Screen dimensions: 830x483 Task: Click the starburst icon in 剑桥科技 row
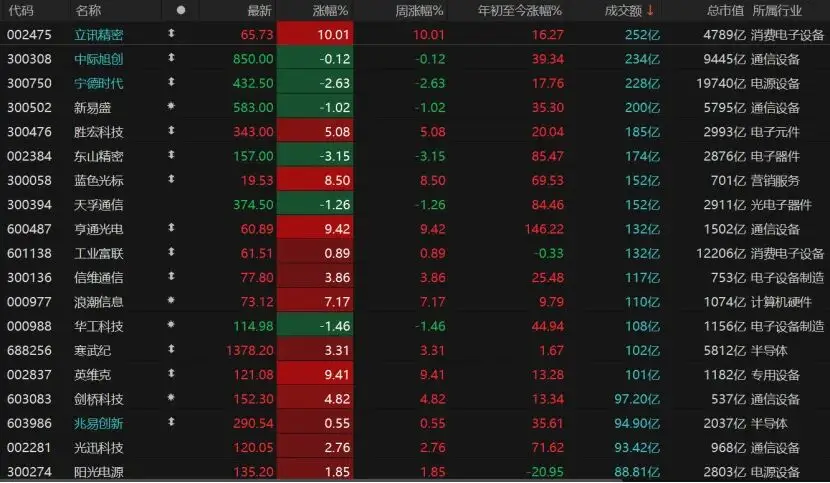click(171, 397)
